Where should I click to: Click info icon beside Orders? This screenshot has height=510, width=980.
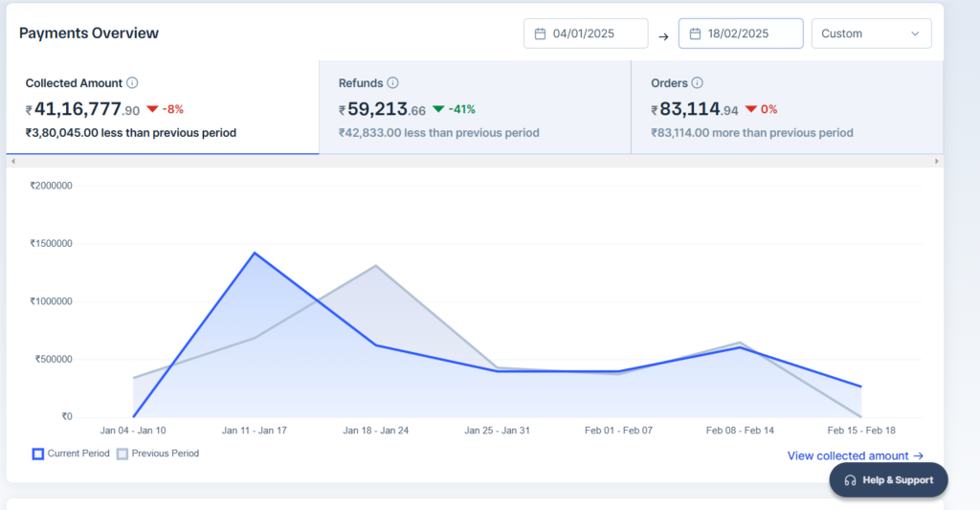tap(697, 83)
